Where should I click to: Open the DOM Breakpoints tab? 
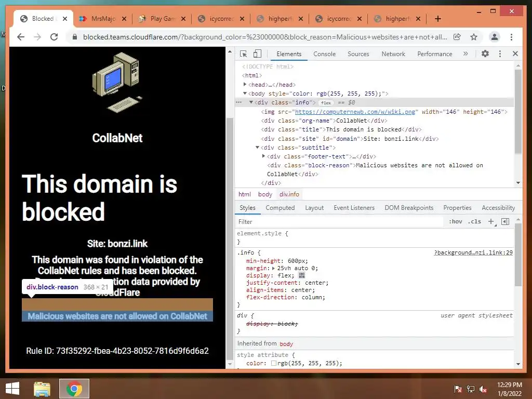tap(409, 208)
